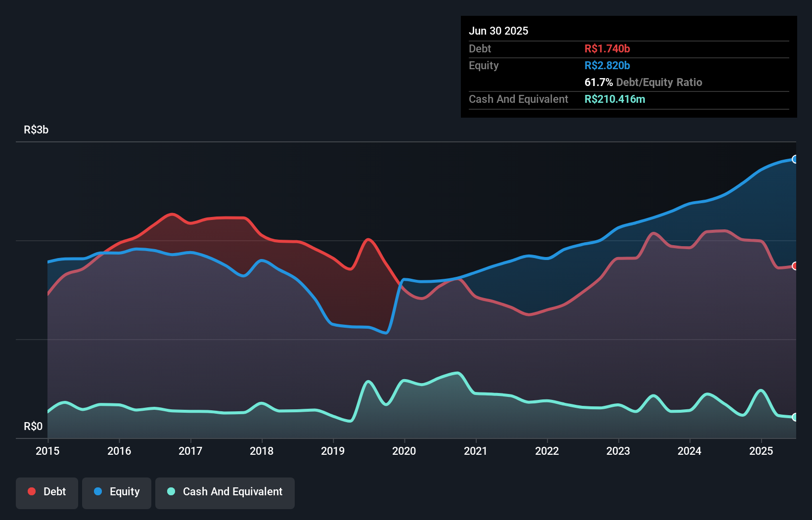Screen dimensions: 812x520
Task: Click the blue Equity legend dot
Action: point(98,491)
